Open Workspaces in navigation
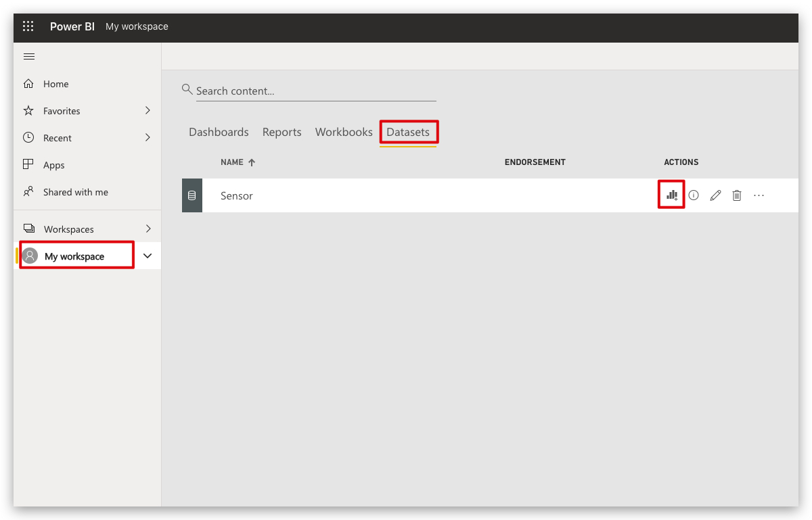 click(x=69, y=229)
